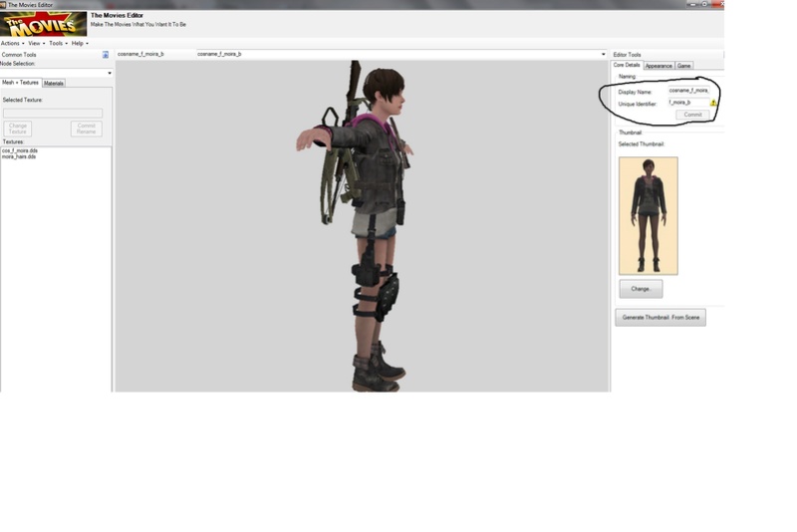Click the Commit Rename button
The height and width of the screenshot is (532, 797).
click(87, 129)
